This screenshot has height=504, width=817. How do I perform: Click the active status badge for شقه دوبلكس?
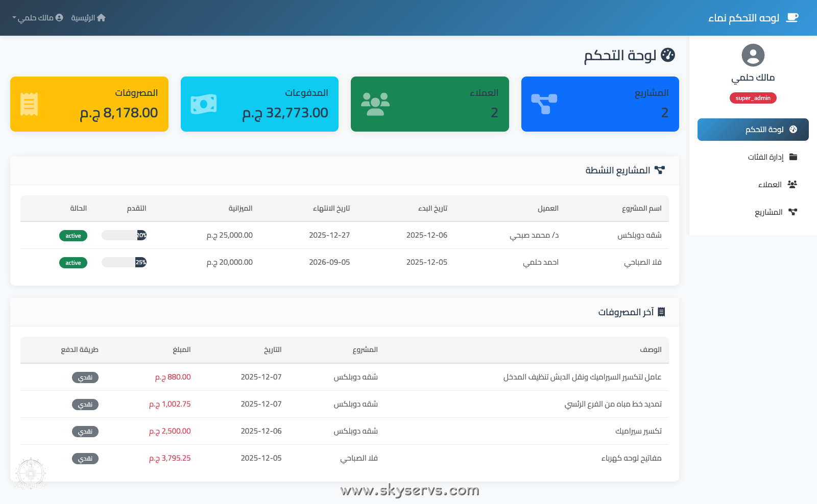click(73, 236)
